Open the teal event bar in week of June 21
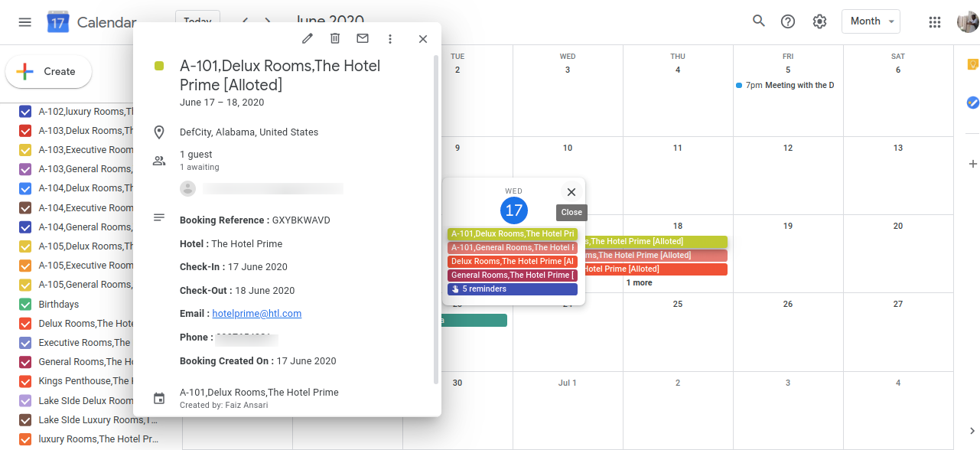Image resolution: width=980 pixels, height=450 pixels. [x=474, y=321]
